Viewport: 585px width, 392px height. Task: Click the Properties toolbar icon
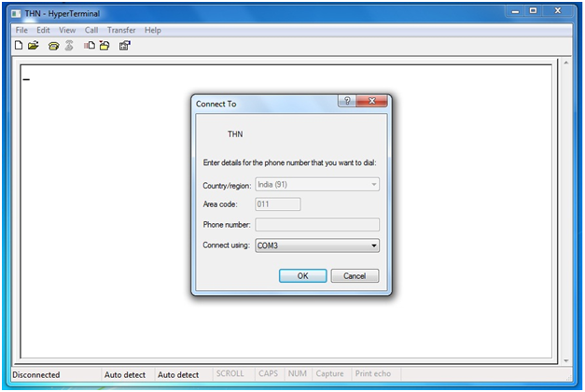point(125,46)
